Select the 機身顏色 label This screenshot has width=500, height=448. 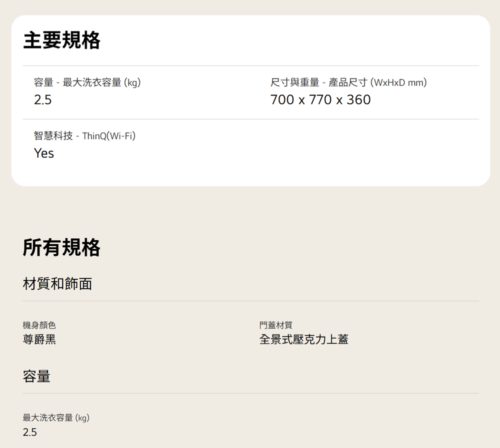pyautogui.click(x=39, y=325)
